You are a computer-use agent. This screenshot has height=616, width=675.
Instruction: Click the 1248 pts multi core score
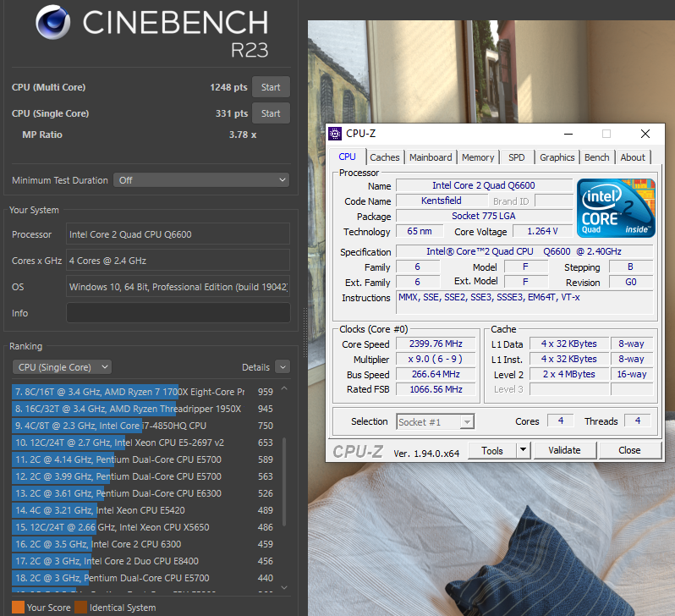[x=228, y=87]
